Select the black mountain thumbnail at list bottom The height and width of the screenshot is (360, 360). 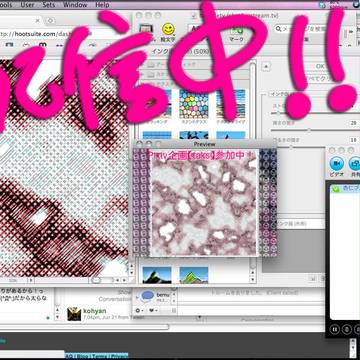tap(157, 275)
